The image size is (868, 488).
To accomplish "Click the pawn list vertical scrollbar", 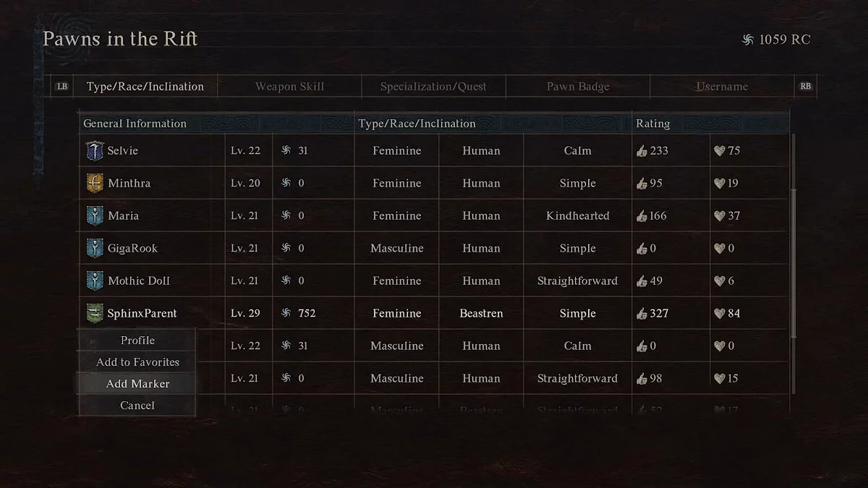I will tap(793, 264).
